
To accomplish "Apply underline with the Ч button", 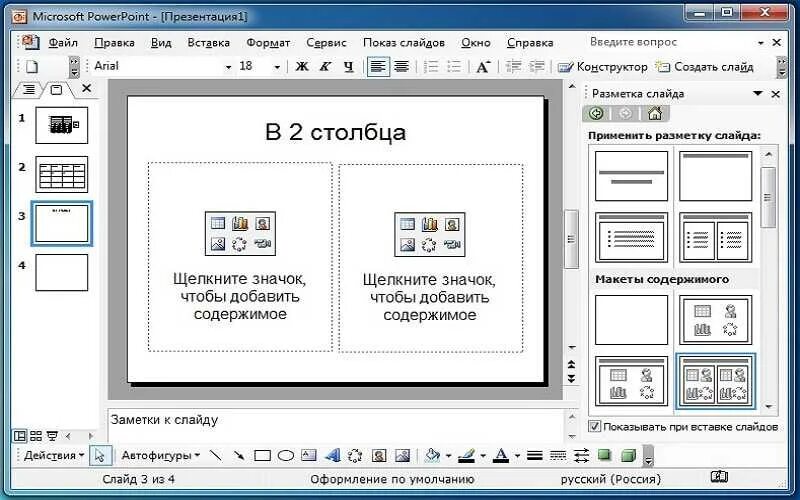I will pyautogui.click(x=348, y=67).
